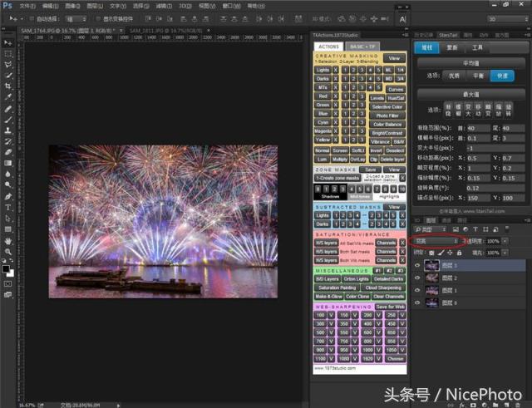Screen dimensions: 532x408
Task: Select the Hand tool
Action: (7, 241)
